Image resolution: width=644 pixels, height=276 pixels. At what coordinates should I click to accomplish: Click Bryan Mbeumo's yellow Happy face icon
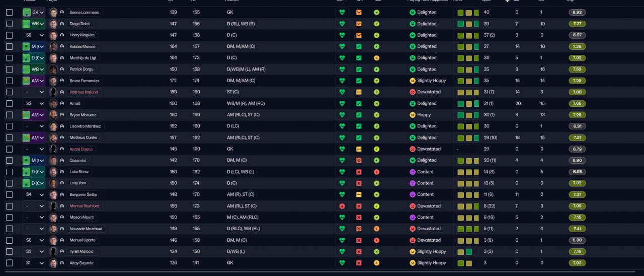click(413, 115)
